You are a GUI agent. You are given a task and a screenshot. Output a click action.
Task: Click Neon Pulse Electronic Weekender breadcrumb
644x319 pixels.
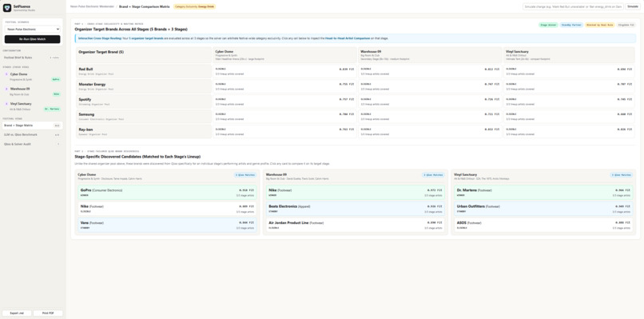click(93, 6)
